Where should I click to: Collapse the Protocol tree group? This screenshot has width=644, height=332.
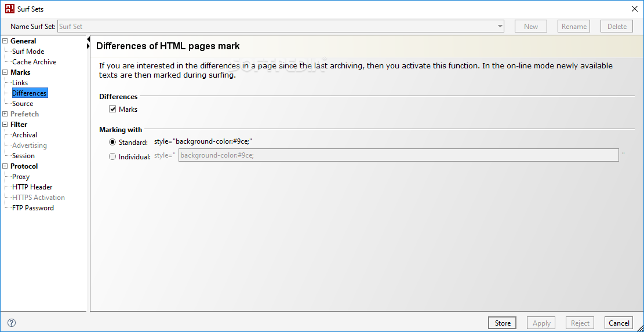(5, 166)
